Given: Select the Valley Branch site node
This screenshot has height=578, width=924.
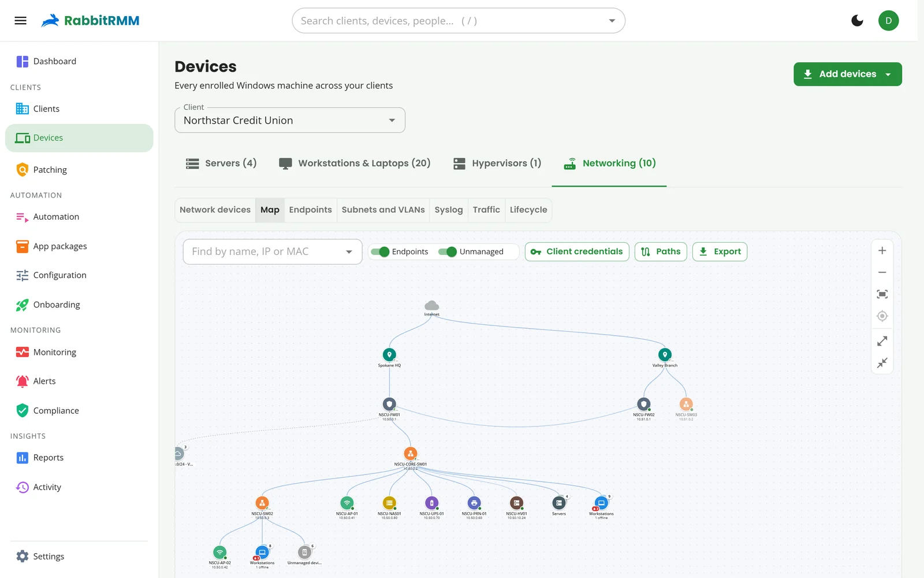Looking at the screenshot, I should pyautogui.click(x=665, y=355).
